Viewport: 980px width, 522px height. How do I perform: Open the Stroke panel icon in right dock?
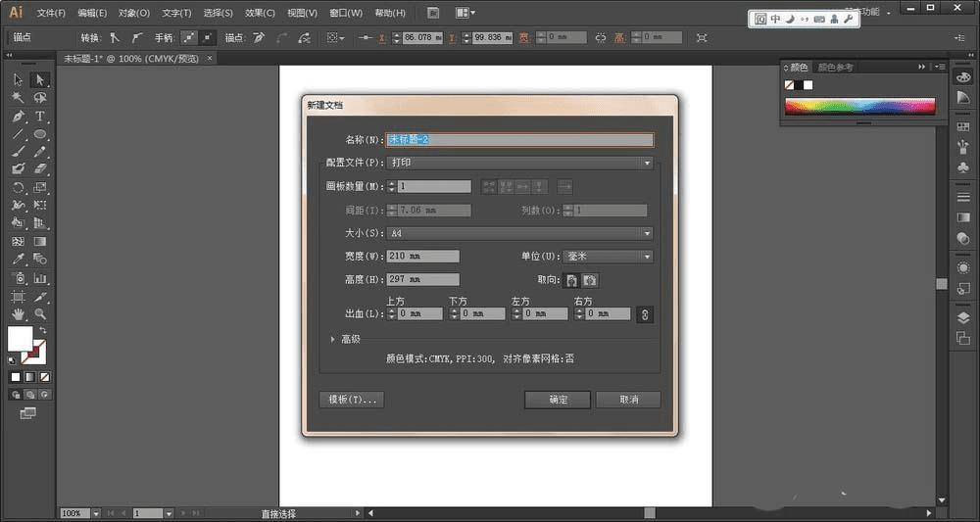(963, 197)
